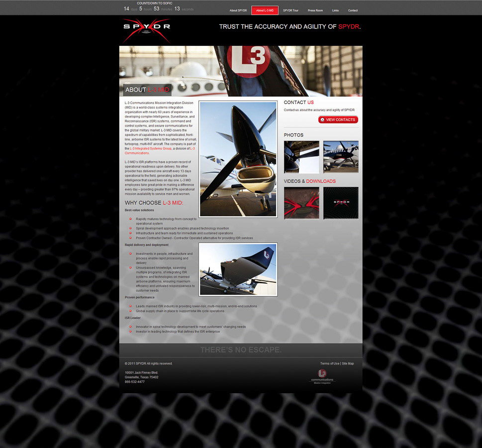Open the red spider video thumbnail
The height and width of the screenshot is (448, 482).
coord(301,203)
